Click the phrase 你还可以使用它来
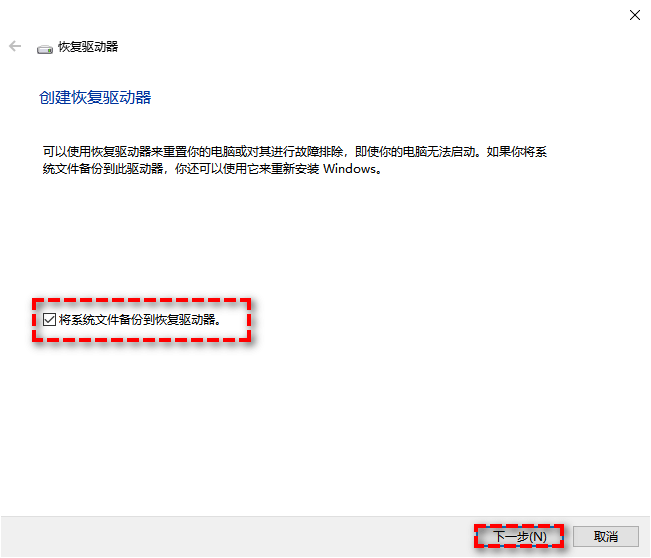This screenshot has height=558, width=651. point(223,169)
